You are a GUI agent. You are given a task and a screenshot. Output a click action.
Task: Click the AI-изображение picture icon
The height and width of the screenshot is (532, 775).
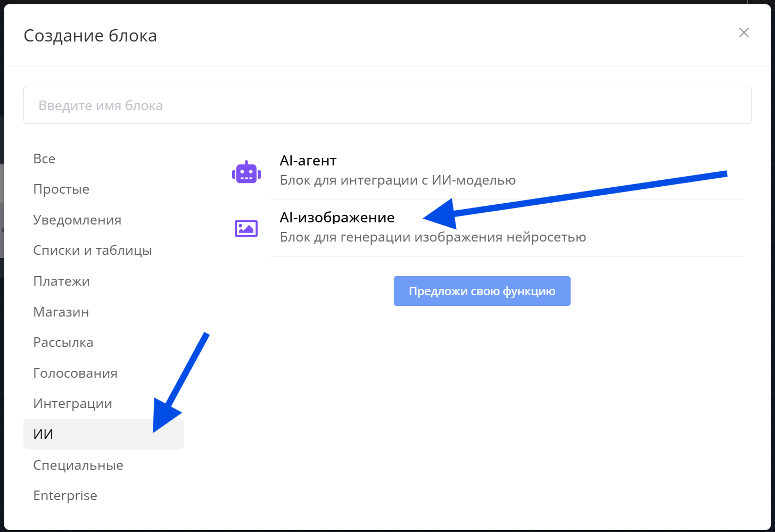(246, 228)
